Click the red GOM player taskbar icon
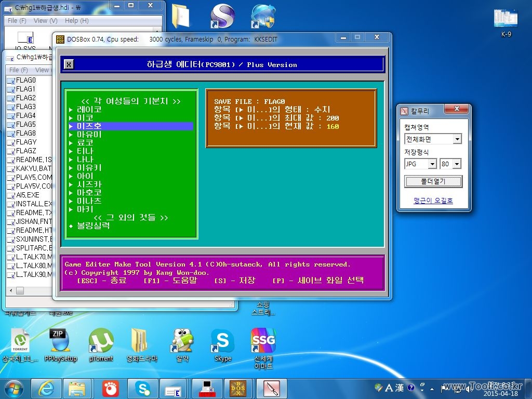Image resolution: width=532 pixels, height=399 pixels. click(x=110, y=389)
